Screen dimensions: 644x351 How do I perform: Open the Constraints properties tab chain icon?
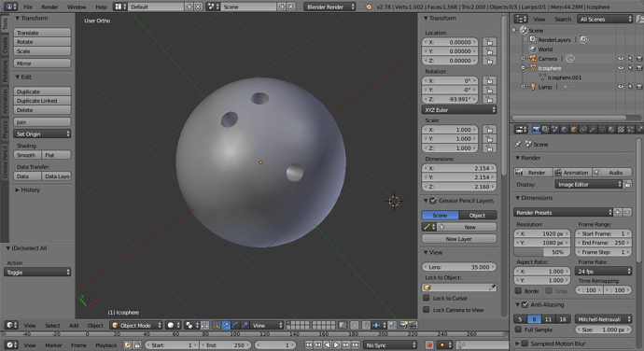coord(583,130)
